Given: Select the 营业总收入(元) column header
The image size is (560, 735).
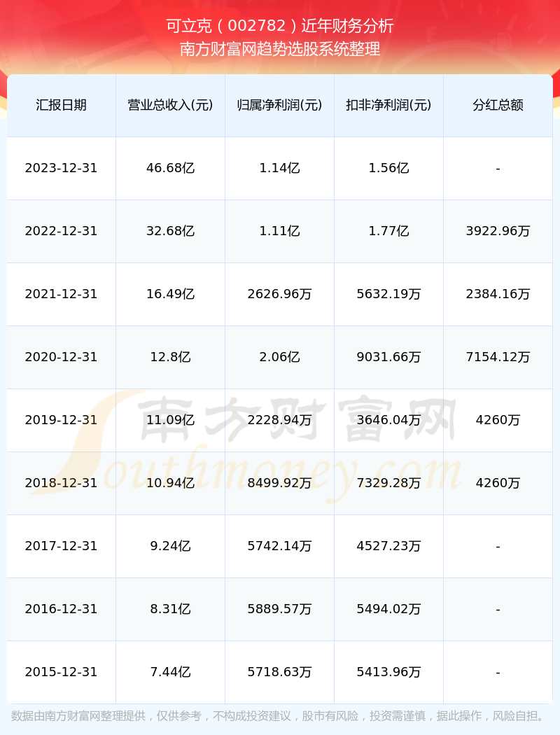Looking at the screenshot, I should click(x=171, y=105).
